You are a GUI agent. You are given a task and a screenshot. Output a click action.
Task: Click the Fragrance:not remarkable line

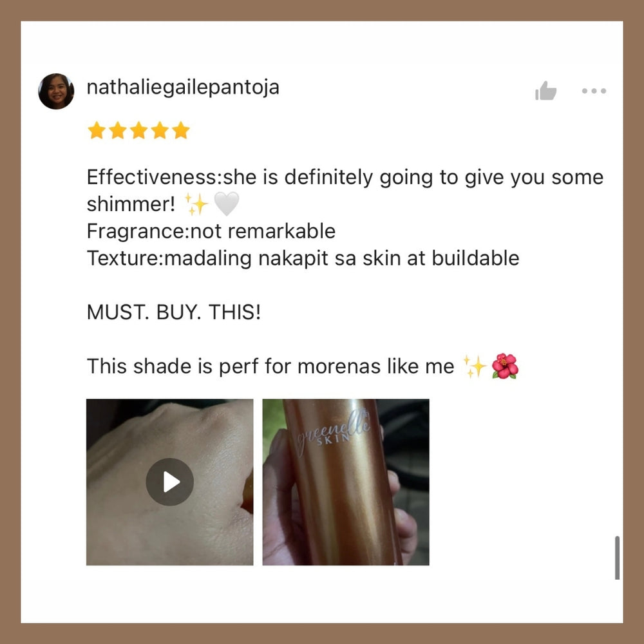(211, 231)
